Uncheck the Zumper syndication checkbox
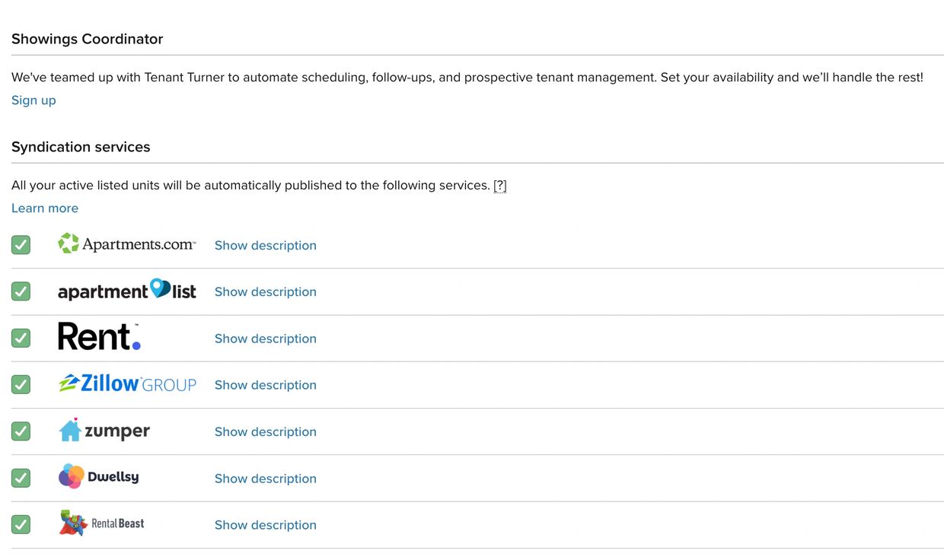 click(21, 431)
